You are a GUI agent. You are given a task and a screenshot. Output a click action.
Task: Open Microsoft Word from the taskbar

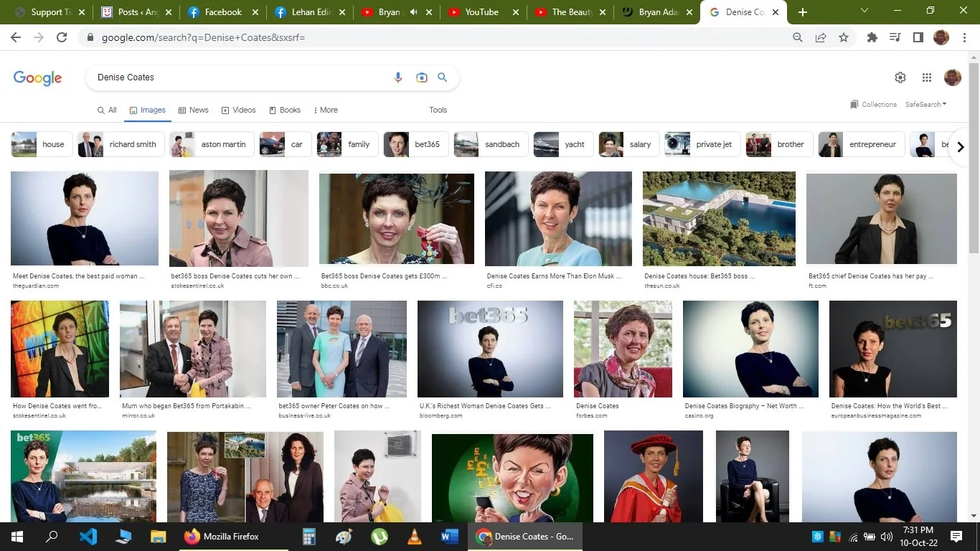coord(450,537)
